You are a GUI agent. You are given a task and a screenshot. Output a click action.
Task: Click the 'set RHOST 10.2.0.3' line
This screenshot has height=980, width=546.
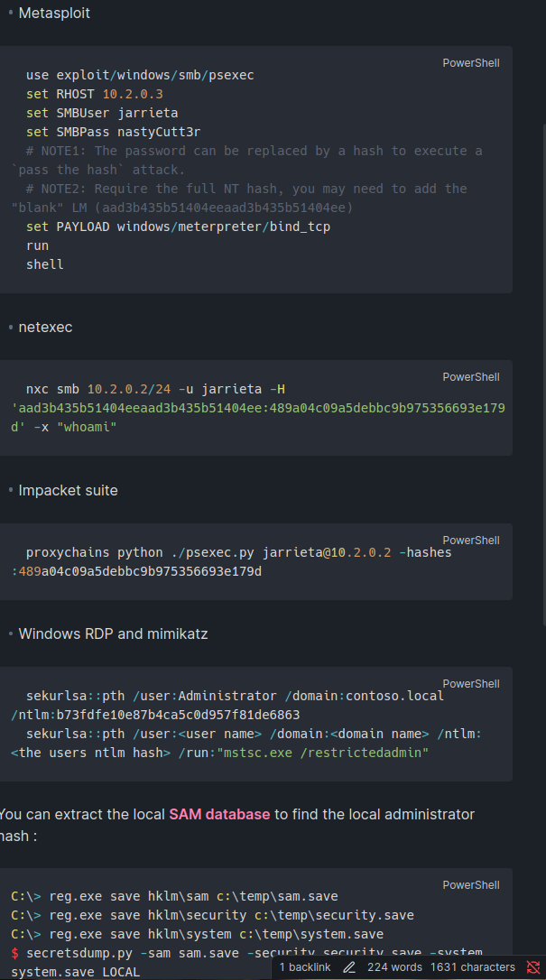(95, 94)
